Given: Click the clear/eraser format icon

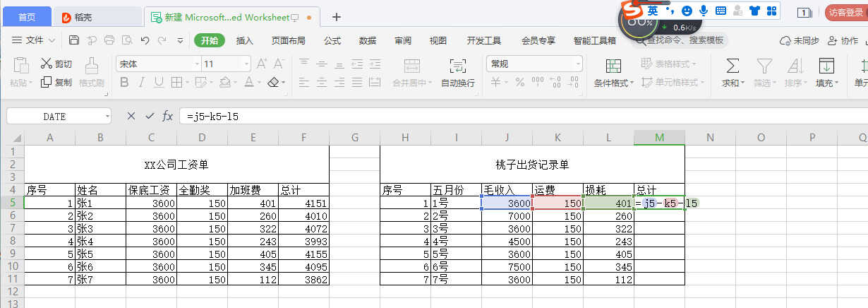Looking at the screenshot, I should tap(273, 82).
